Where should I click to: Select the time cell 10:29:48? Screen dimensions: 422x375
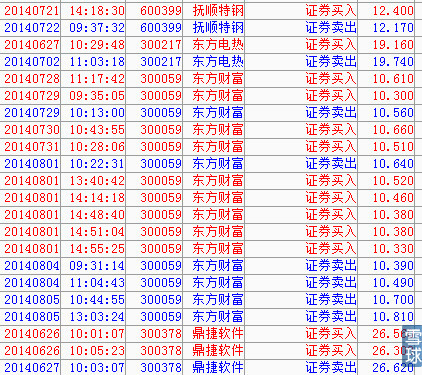tap(97, 45)
